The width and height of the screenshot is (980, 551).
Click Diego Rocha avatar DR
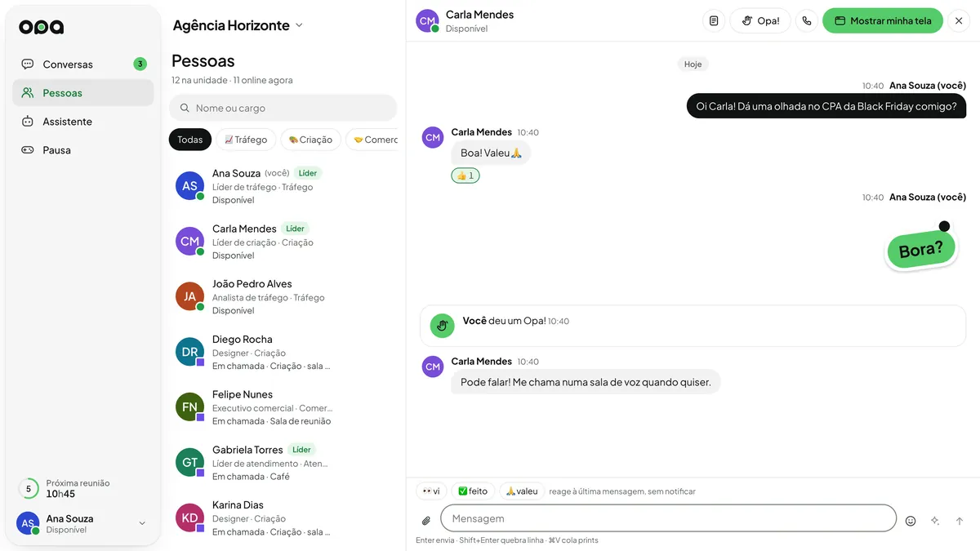[x=189, y=352]
